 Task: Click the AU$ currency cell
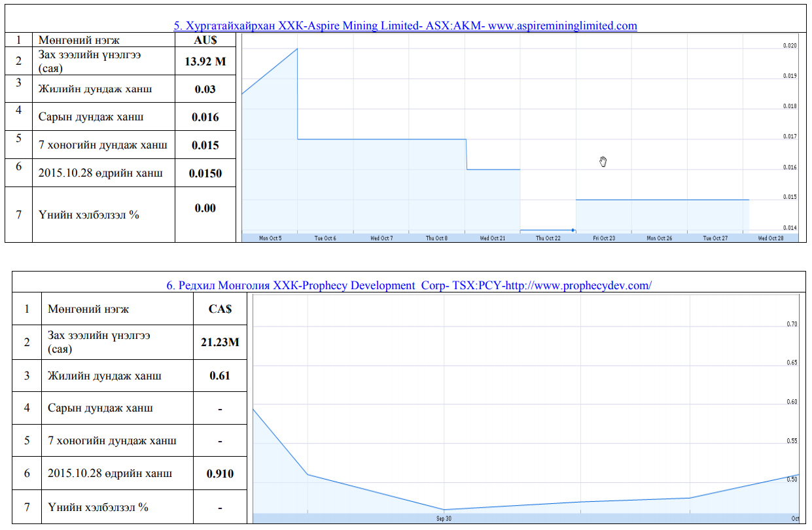pos(205,40)
